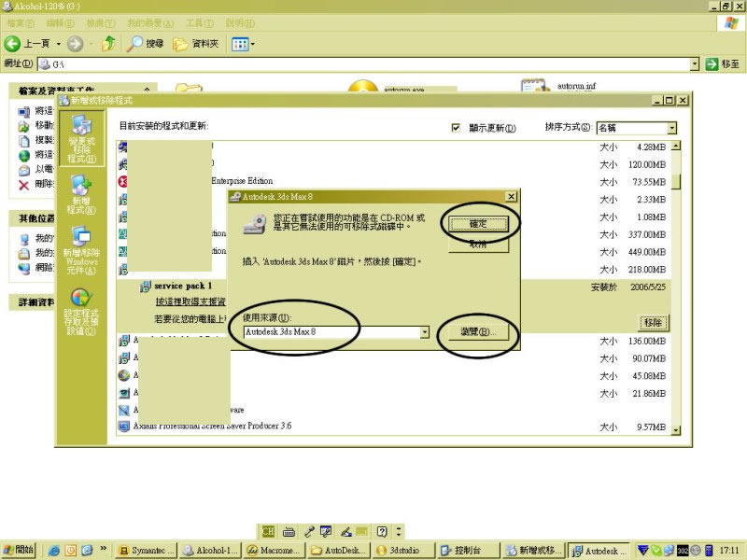Screen dimensions: 747x560
Task: Switch to 3dstudio taskbar button
Action: pos(403,551)
